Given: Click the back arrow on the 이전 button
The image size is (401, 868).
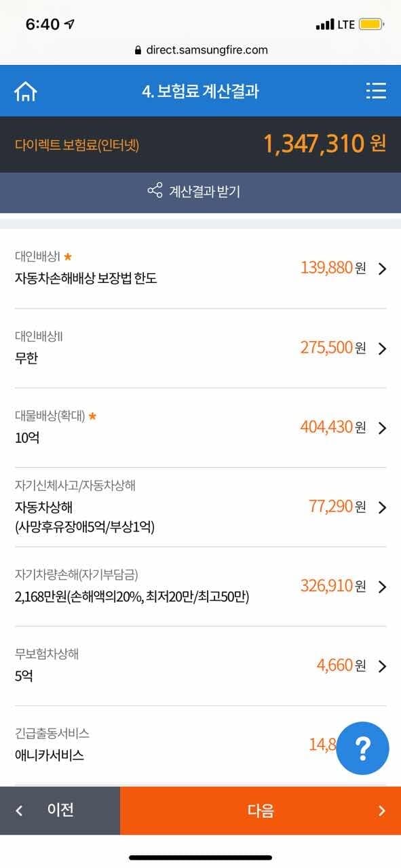Looking at the screenshot, I should [20, 810].
